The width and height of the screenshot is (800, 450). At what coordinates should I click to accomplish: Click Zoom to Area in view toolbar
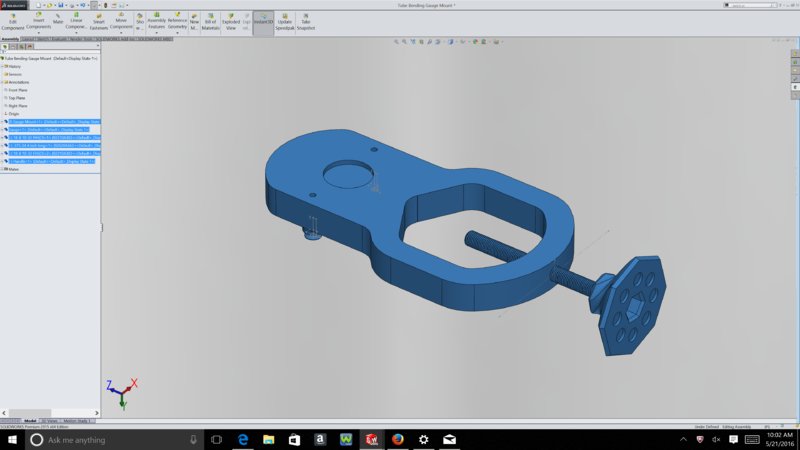[x=405, y=42]
